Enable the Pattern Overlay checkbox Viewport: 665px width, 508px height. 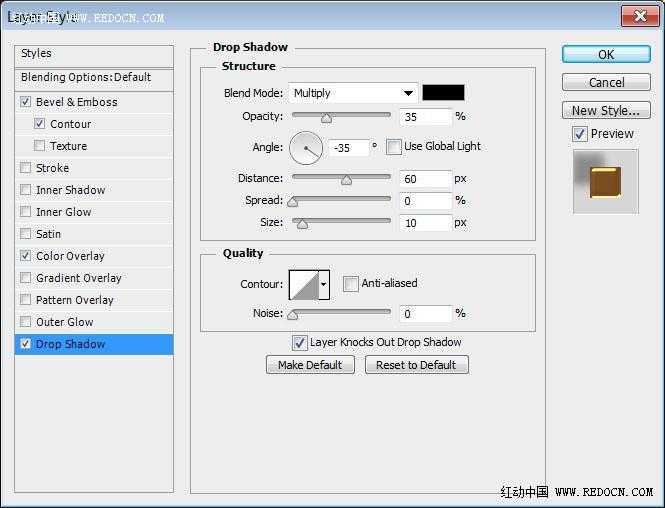tap(25, 300)
